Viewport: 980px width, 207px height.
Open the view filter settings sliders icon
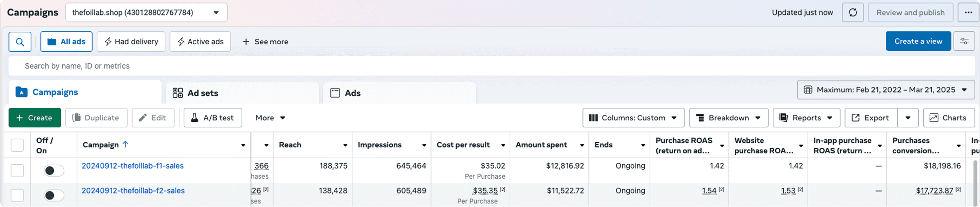(x=964, y=41)
